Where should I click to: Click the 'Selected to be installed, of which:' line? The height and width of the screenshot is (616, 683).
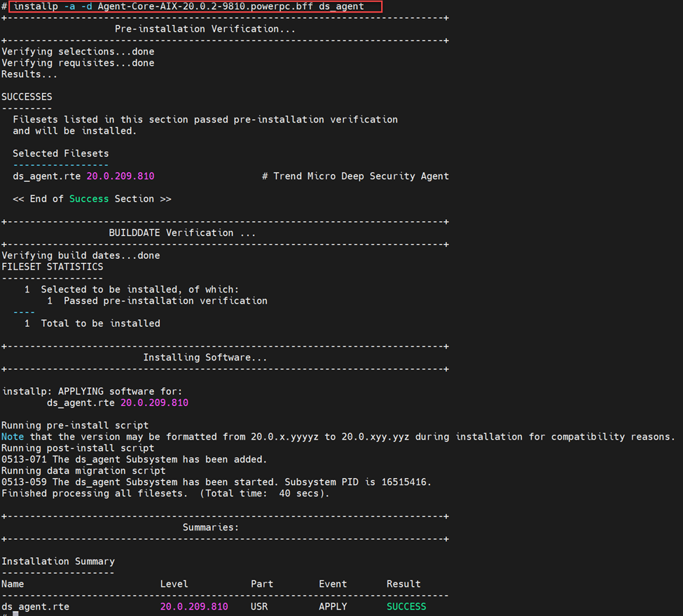point(132,290)
